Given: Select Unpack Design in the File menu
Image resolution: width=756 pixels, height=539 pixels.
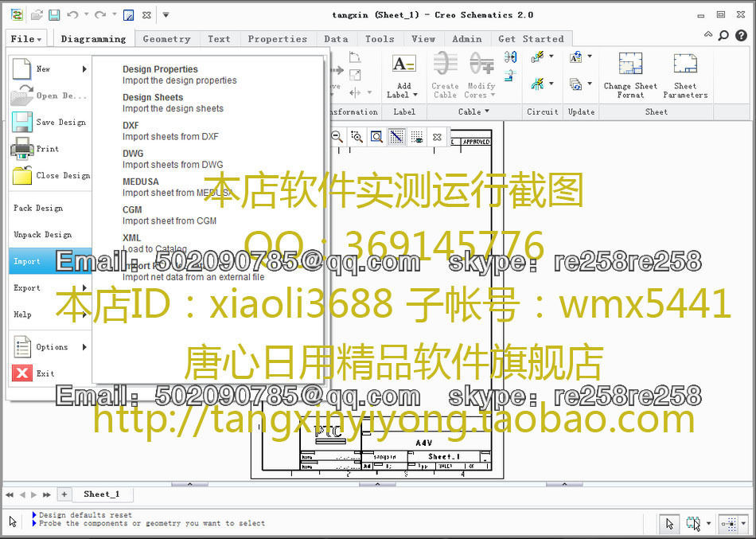Looking at the screenshot, I should click(x=50, y=235).
